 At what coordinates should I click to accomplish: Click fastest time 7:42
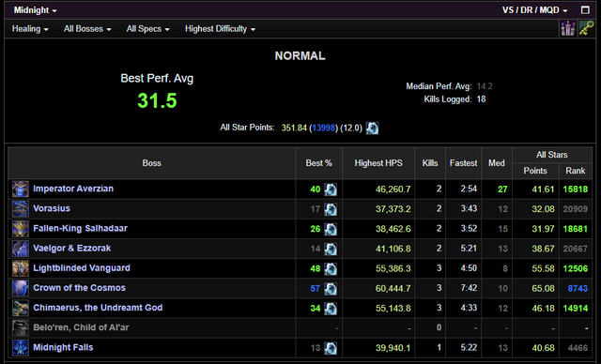[469, 288]
